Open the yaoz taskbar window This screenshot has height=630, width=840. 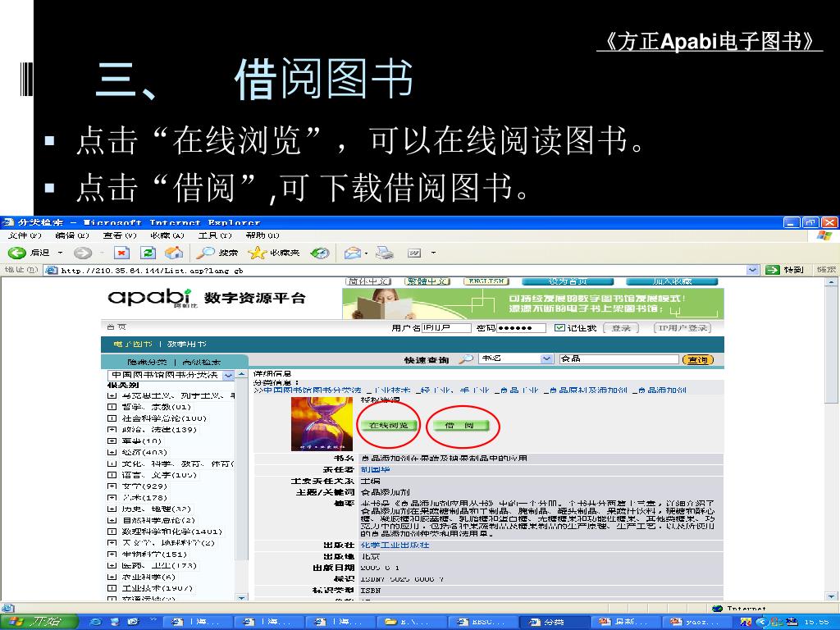pos(696,622)
